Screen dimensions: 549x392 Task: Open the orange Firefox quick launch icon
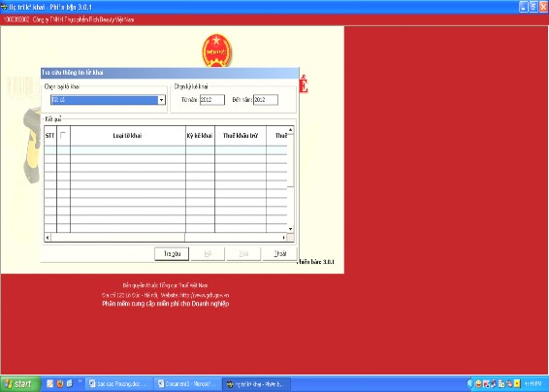(x=60, y=384)
